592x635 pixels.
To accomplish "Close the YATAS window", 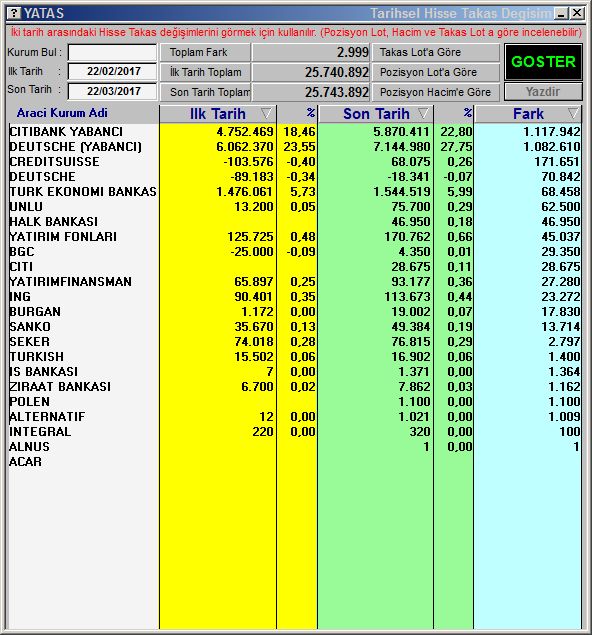I will 577,13.
